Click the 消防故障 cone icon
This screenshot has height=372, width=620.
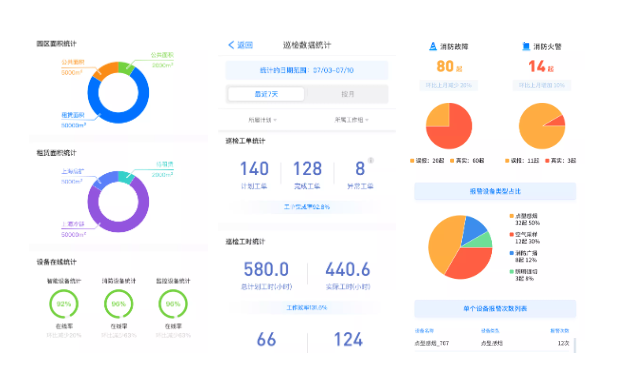tap(433, 46)
